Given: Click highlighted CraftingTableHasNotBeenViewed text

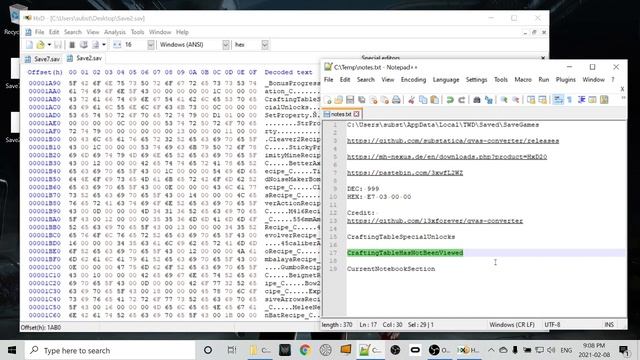Looking at the screenshot, I should [405, 253].
